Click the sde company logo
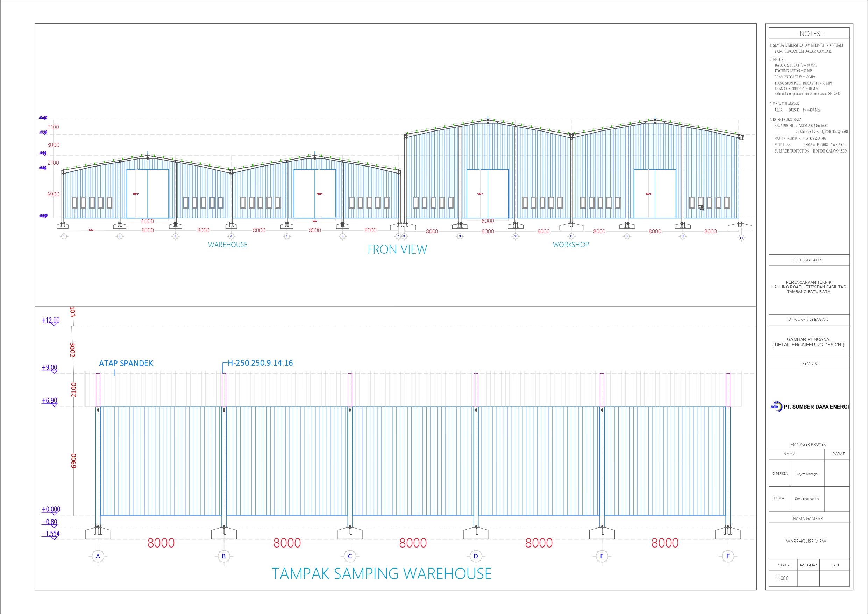The image size is (868, 614). pos(776,407)
